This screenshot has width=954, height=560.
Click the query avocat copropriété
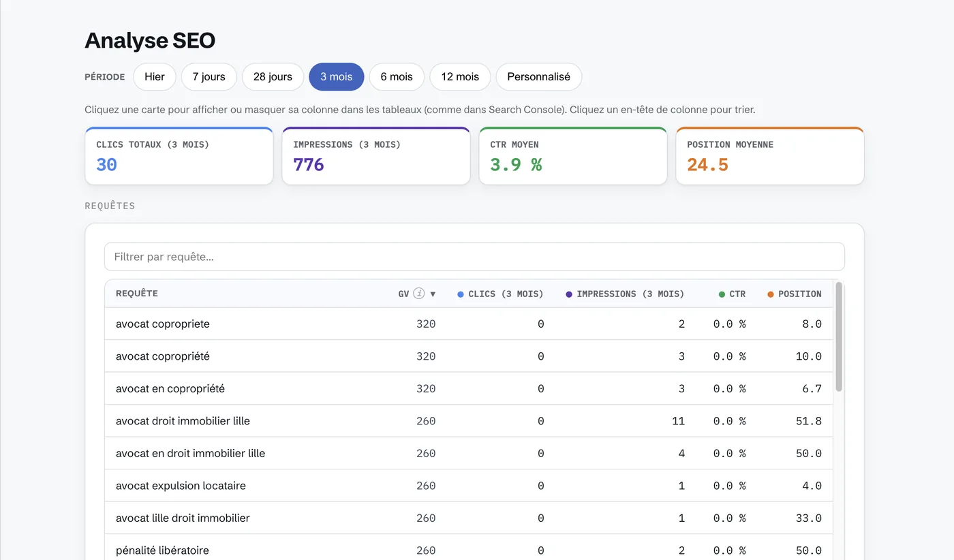[x=163, y=356]
